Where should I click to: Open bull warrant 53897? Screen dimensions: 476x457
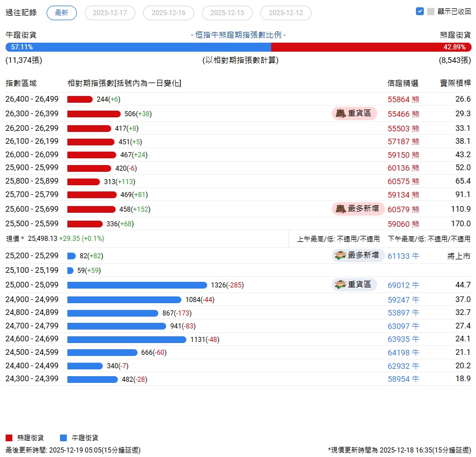[403, 313]
